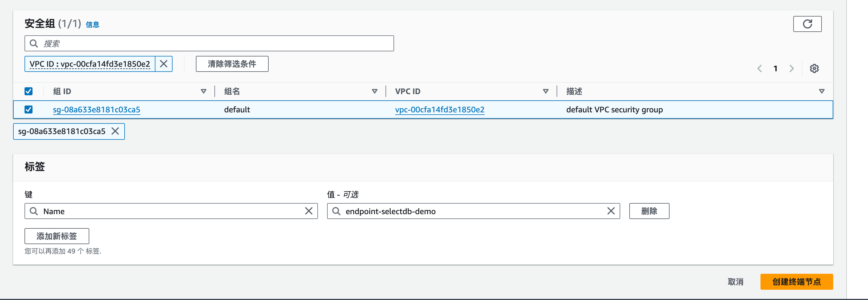Open security group sg-08a633e8181c03ca5 link
The width and height of the screenshot is (868, 300).
click(x=96, y=110)
